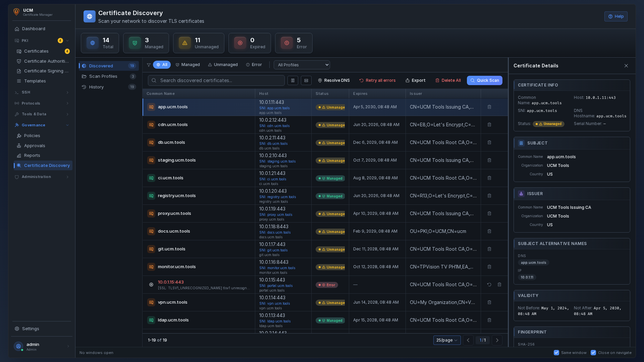Open Reports under Governance
The width and height of the screenshot is (644, 362).
tap(43, 156)
